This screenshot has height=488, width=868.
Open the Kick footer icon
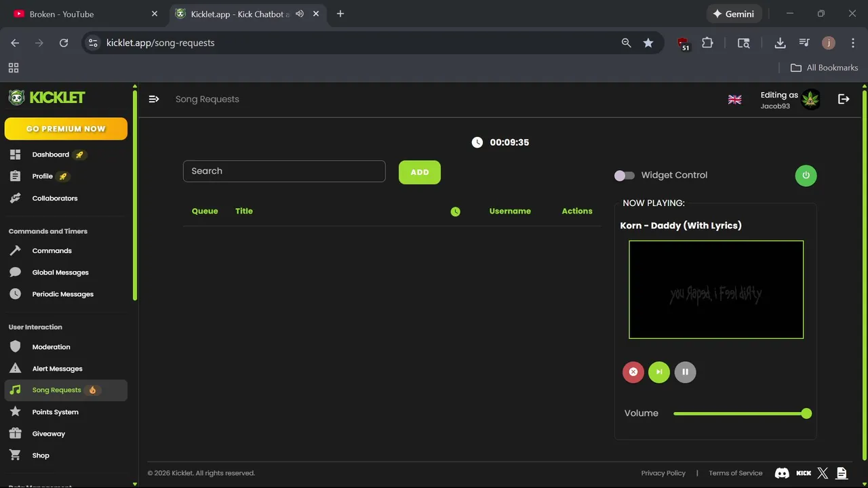804,473
